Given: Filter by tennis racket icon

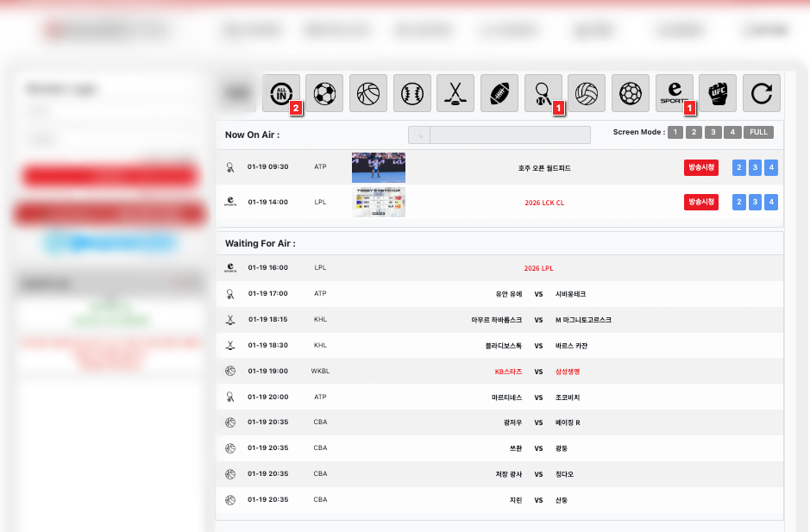Looking at the screenshot, I should (x=543, y=93).
